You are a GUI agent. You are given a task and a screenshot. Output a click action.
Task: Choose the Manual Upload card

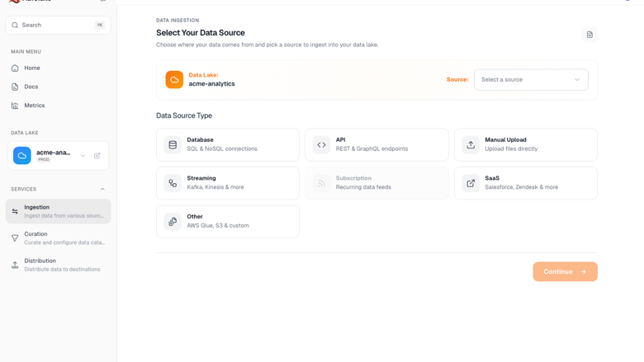[526, 145]
